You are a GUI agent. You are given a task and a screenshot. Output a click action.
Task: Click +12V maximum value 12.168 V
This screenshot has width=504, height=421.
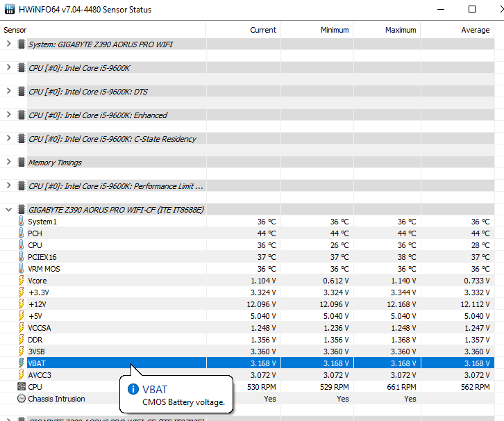[401, 304]
